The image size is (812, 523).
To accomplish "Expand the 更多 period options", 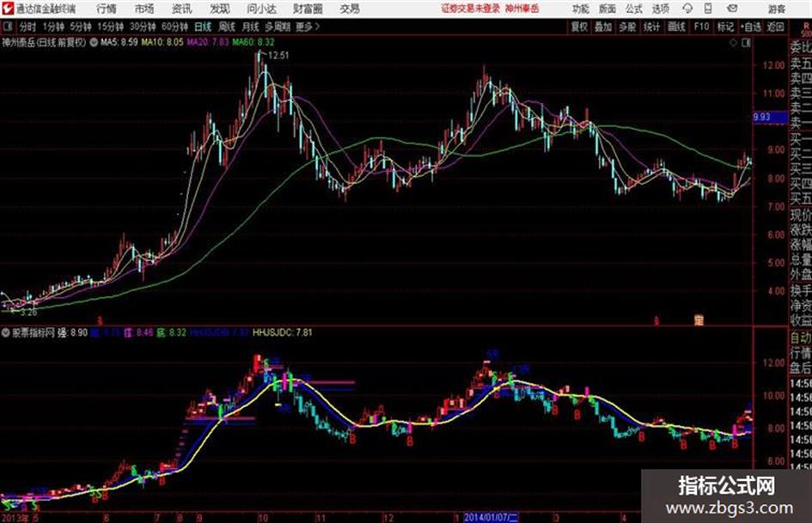I will click(308, 27).
